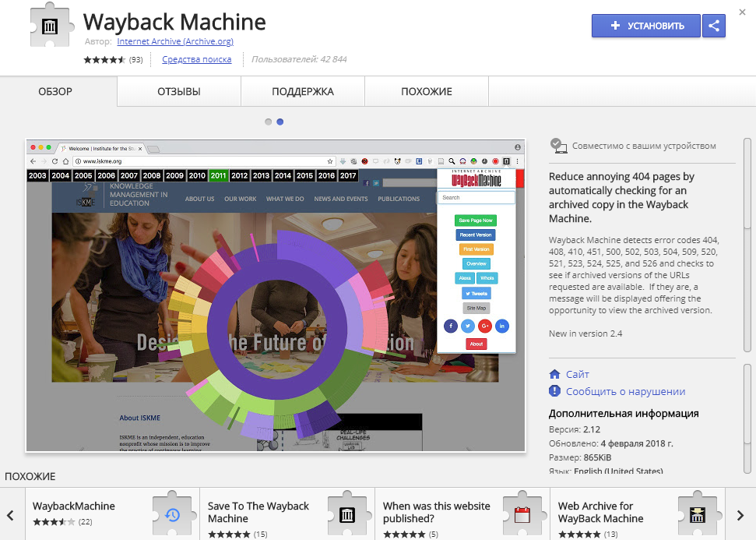The width and height of the screenshot is (756, 540).
Task: Click Overview button in screenshot popup
Action: (476, 264)
